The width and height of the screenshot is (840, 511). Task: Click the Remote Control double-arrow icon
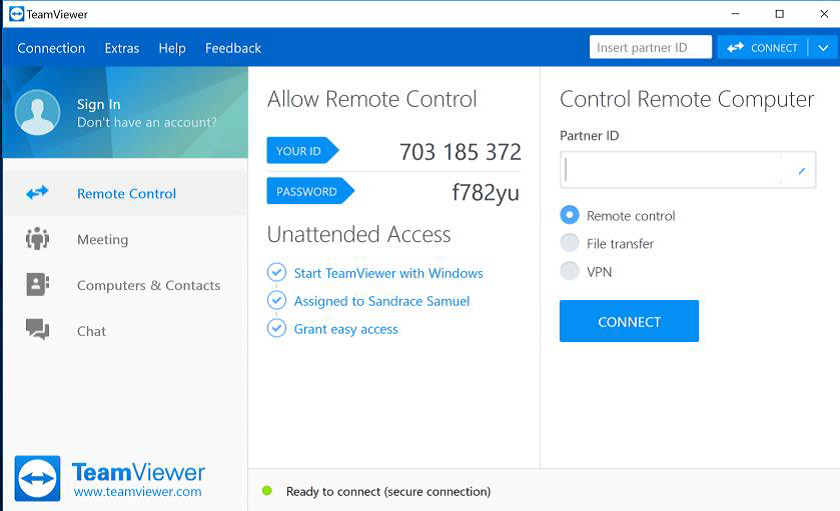pyautogui.click(x=38, y=192)
